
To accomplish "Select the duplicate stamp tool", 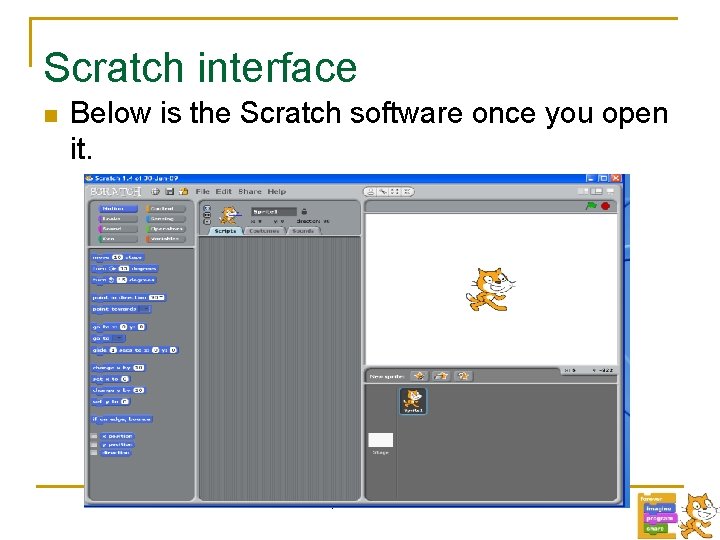I will coord(371,191).
